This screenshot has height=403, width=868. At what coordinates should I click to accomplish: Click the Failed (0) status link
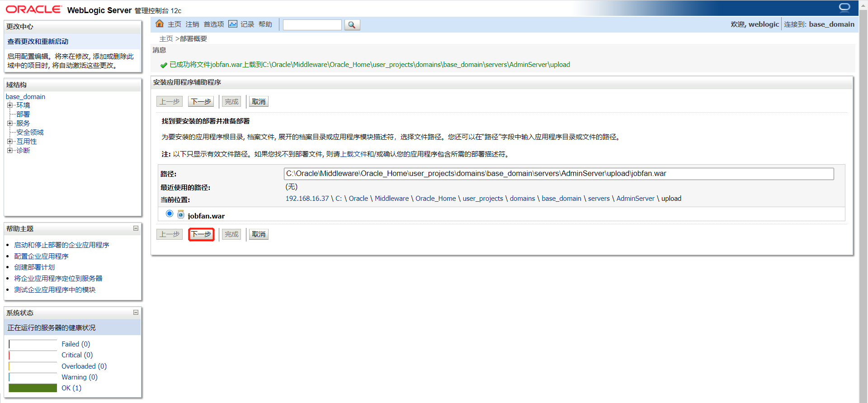pos(75,344)
